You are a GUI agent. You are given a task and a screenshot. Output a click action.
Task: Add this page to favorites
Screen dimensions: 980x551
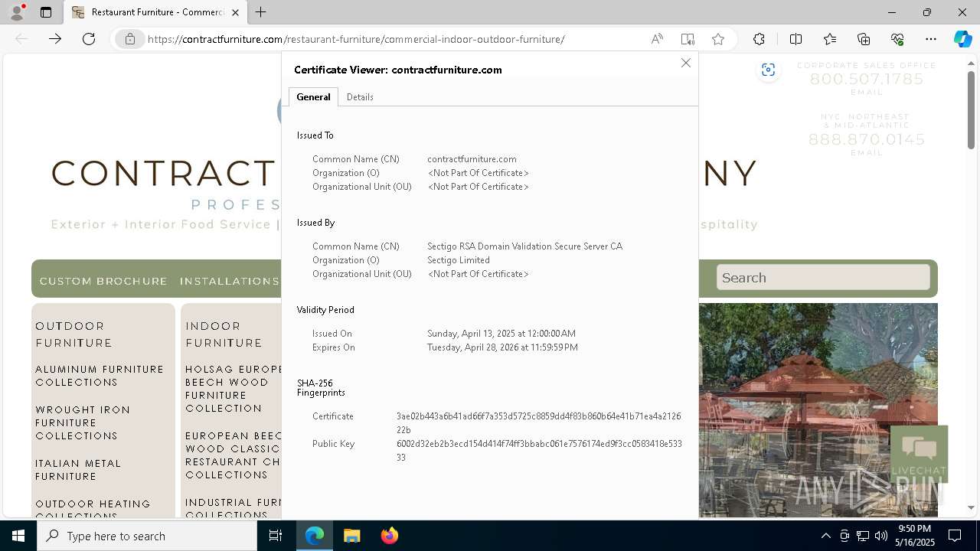718,39
